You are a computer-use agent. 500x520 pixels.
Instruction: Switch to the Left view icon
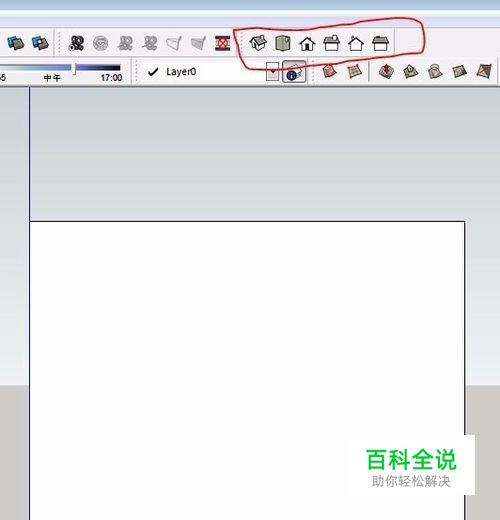380,43
